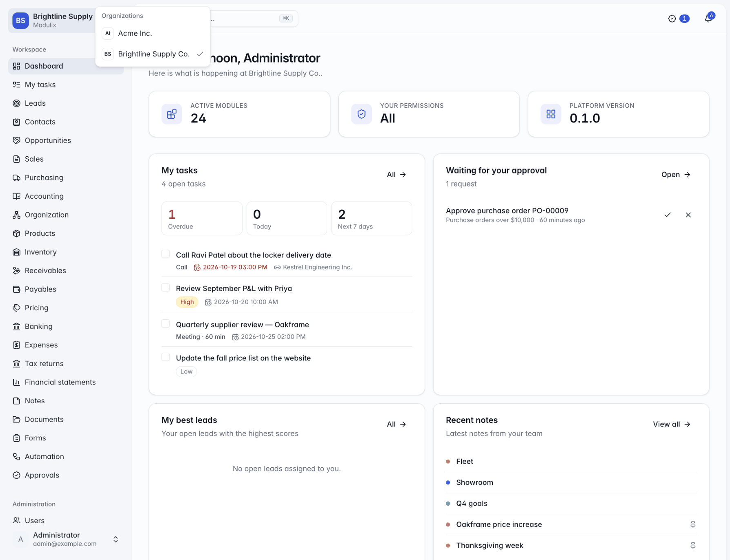Open Inventory from the sidebar

[66, 252]
